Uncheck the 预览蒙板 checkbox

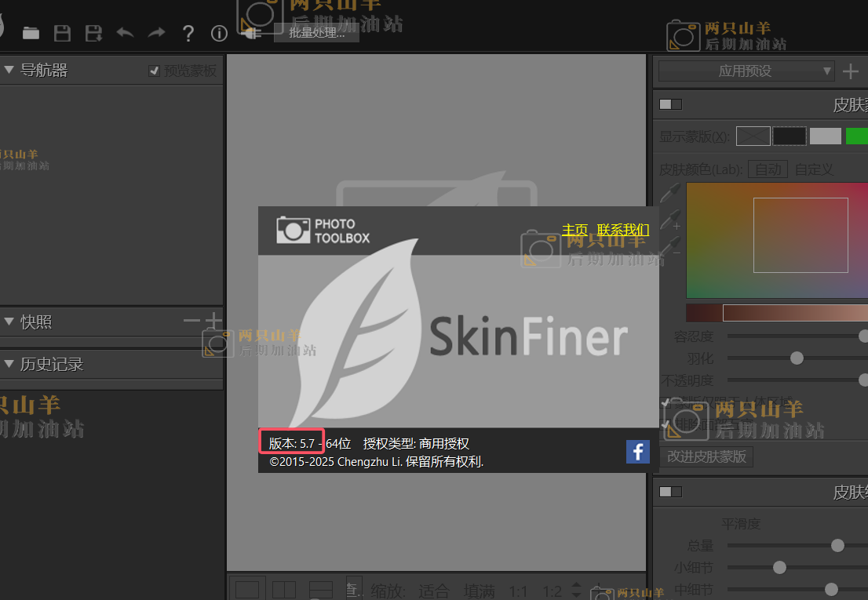point(154,71)
